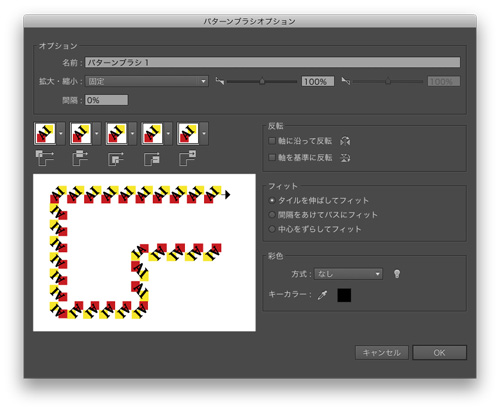Open fifth tile thumbnail dropdown arrow
500x411 pixels.
click(x=204, y=133)
